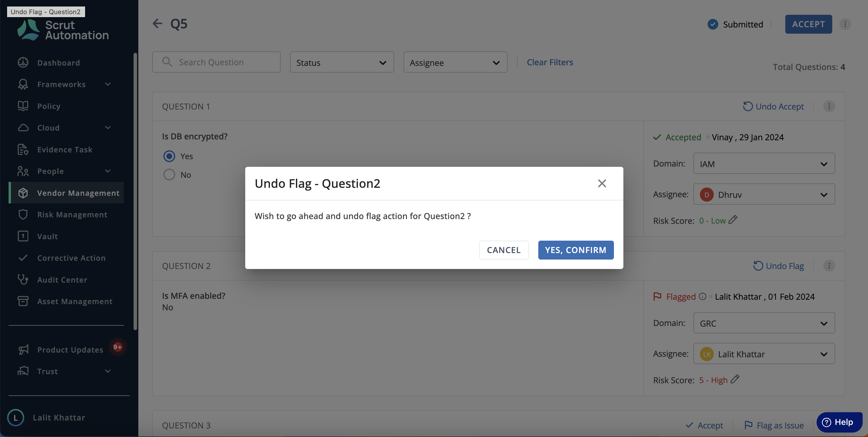Click Undo Accept for Question 1
868x437 pixels.
coord(773,106)
